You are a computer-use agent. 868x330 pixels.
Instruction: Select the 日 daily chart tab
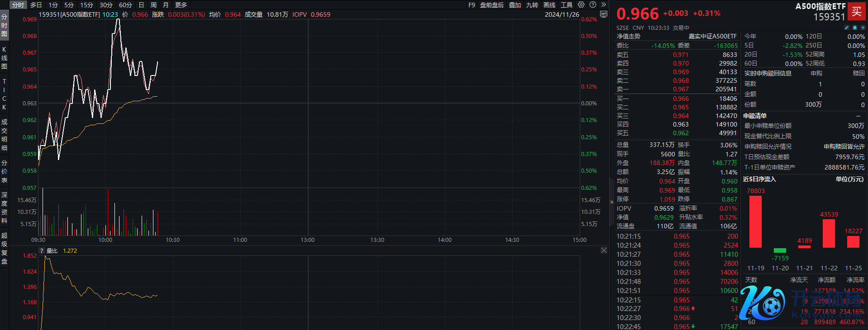click(141, 5)
